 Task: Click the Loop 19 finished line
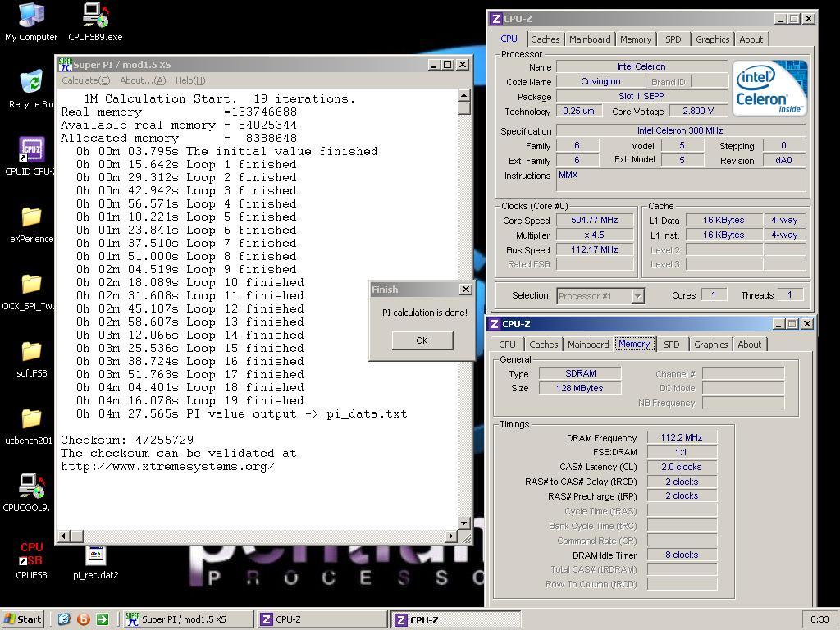tap(190, 400)
